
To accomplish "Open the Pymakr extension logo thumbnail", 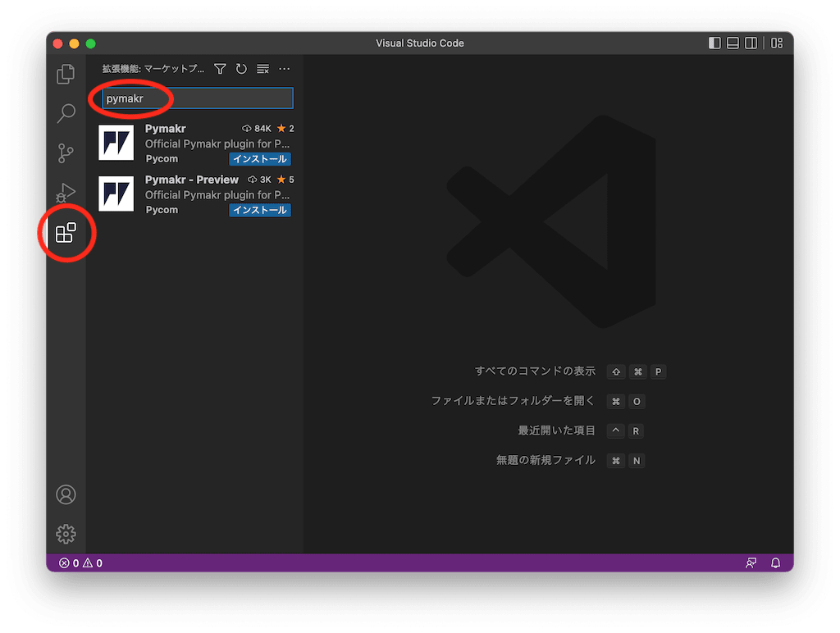I will (116, 143).
